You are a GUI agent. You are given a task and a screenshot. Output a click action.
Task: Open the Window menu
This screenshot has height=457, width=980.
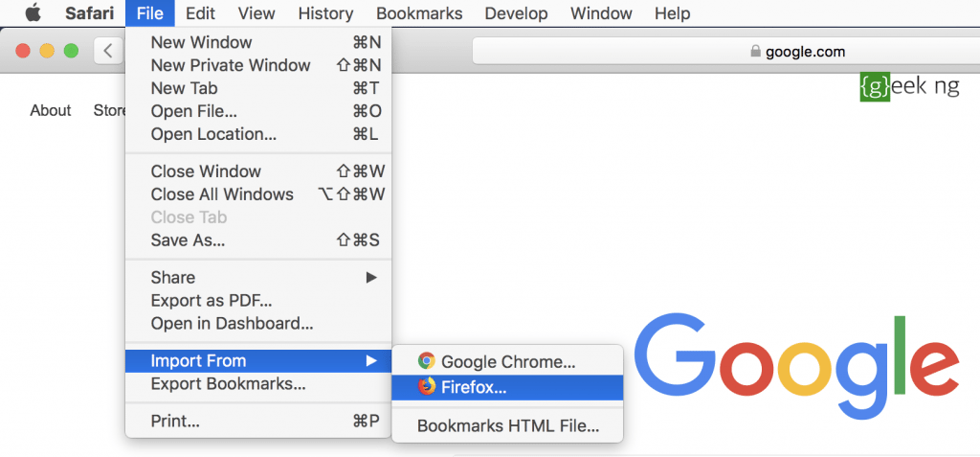(601, 13)
